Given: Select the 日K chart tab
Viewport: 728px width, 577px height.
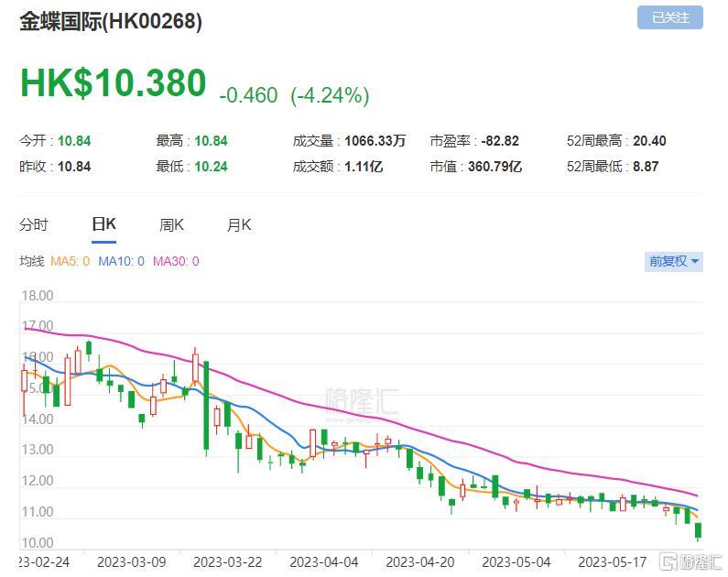Looking at the screenshot, I should 104,224.
